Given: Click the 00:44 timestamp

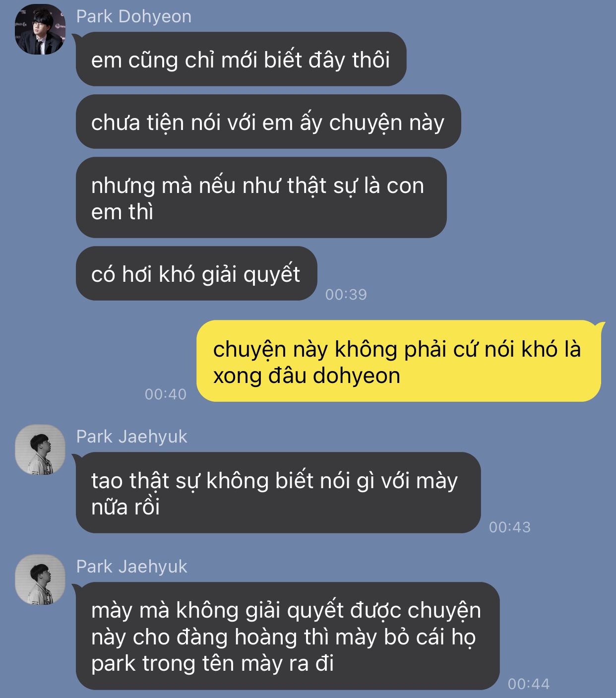Looking at the screenshot, I should [x=529, y=684].
